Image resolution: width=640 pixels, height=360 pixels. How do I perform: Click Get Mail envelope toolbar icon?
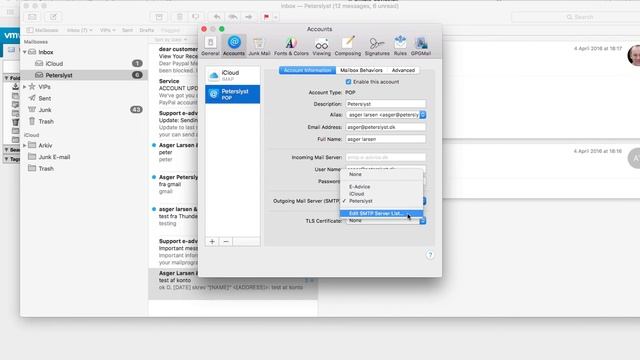pos(32,17)
